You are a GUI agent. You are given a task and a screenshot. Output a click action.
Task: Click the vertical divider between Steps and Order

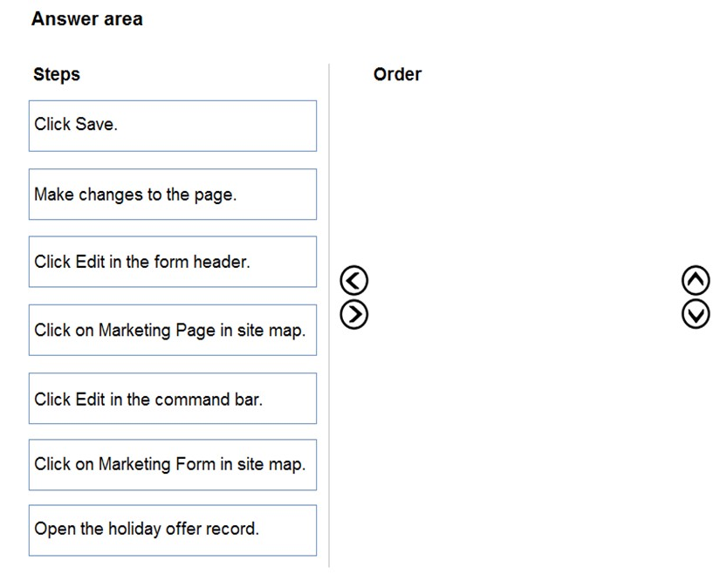[329, 315]
